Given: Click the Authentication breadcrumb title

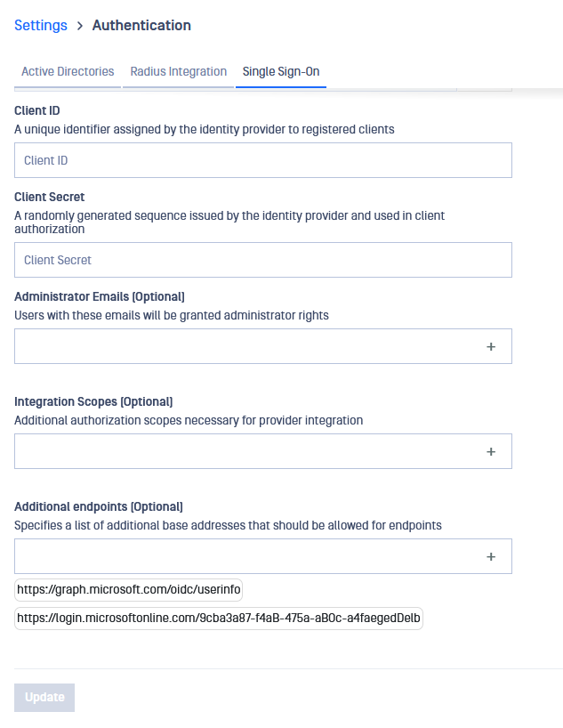Looking at the screenshot, I should point(141,25).
